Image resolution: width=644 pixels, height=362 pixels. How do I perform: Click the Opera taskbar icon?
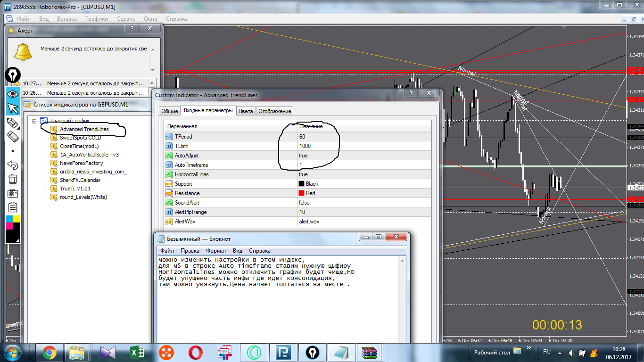pyautogui.click(x=195, y=353)
